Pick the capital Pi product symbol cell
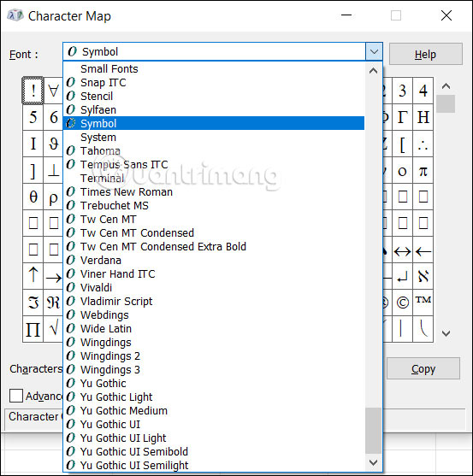 (33, 329)
